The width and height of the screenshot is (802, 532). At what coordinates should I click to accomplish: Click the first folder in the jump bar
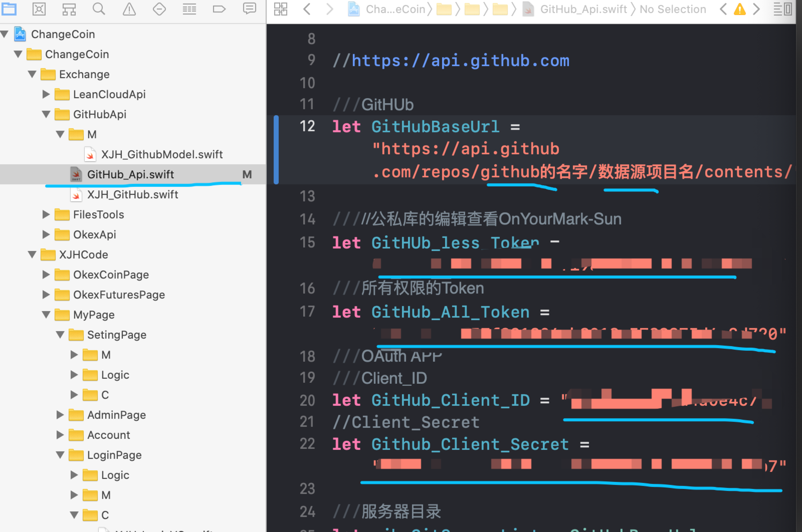(444, 9)
